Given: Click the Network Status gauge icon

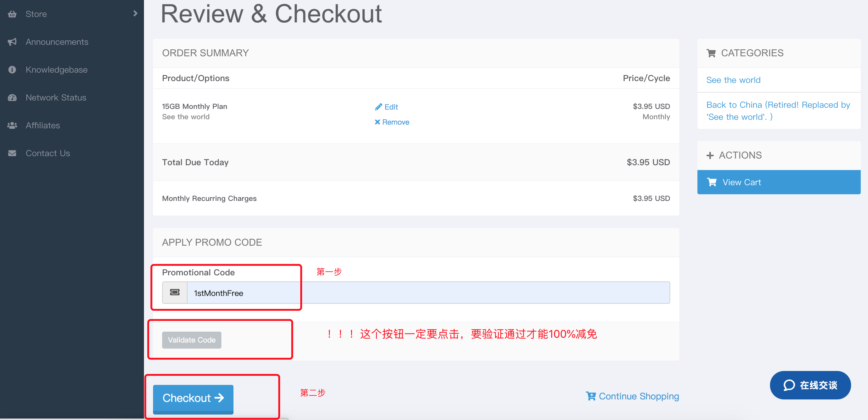Looking at the screenshot, I should 12,98.
